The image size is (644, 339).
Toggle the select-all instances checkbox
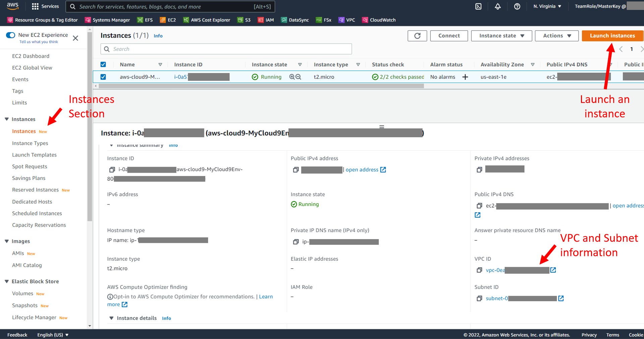coord(103,64)
